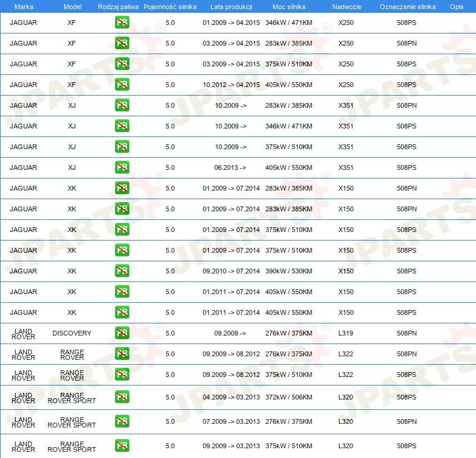The image size is (476, 458).
Task: Click the Oznaczenie silnika column header
Action: (x=407, y=7)
